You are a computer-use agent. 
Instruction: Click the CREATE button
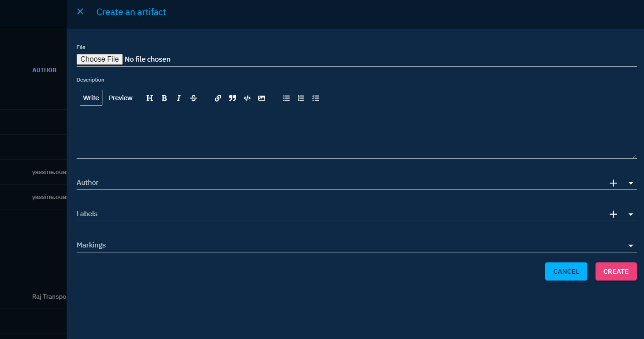pyautogui.click(x=616, y=271)
